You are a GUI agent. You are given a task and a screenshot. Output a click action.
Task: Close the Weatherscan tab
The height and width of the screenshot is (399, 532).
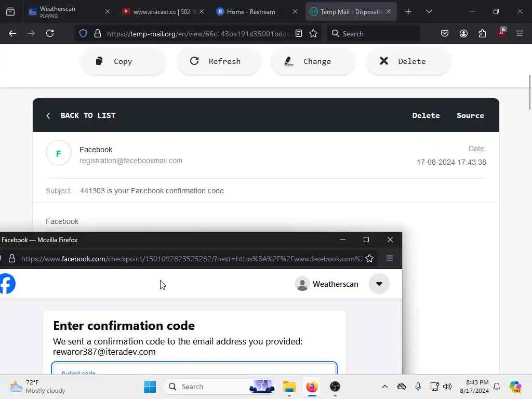coord(108,12)
